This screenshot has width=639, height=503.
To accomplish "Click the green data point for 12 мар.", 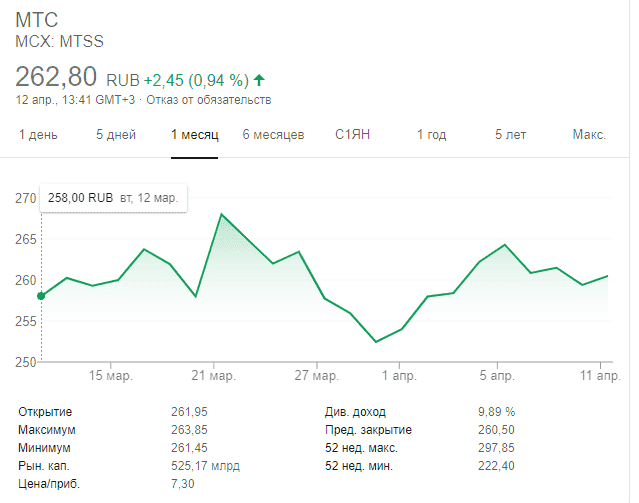I will pos(41,296).
